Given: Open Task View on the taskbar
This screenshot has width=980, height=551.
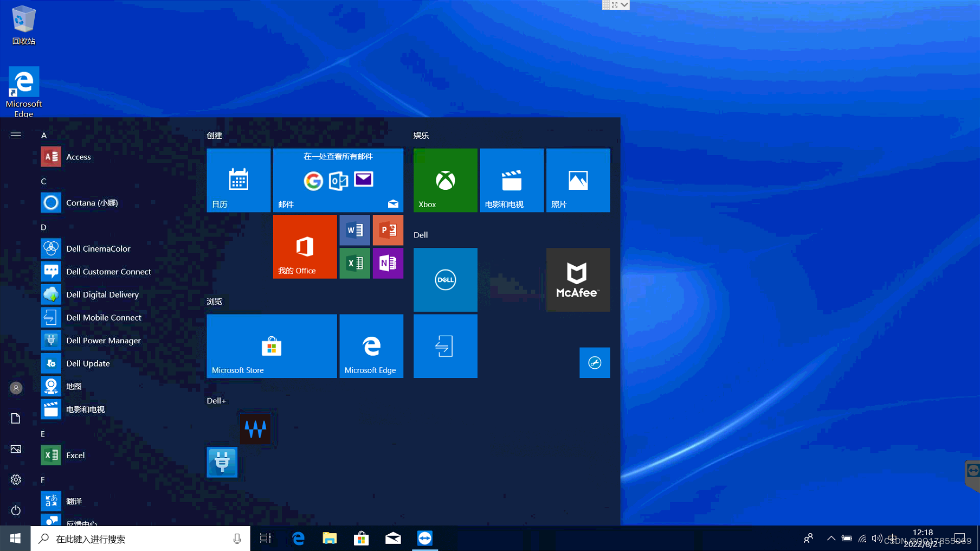Looking at the screenshot, I should 266,539.
